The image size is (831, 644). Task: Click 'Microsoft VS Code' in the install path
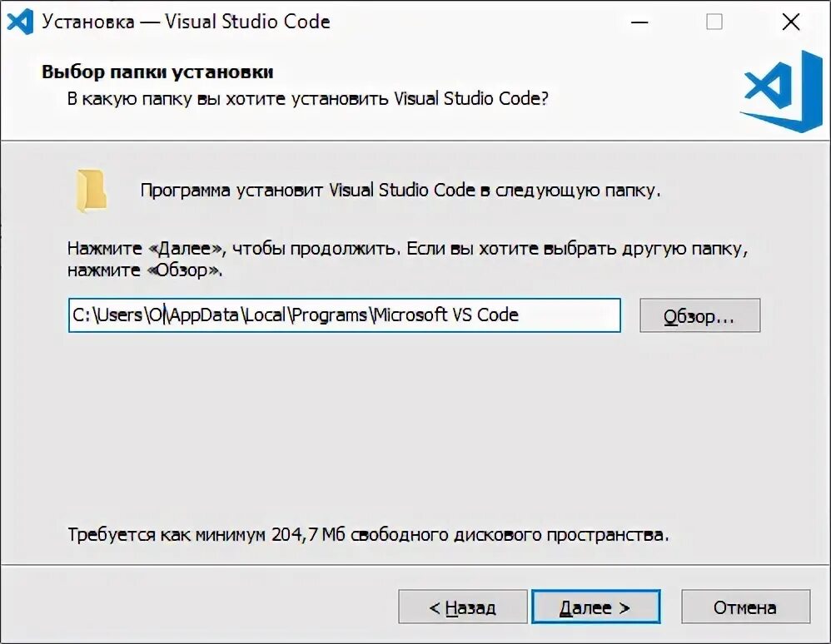(x=446, y=315)
